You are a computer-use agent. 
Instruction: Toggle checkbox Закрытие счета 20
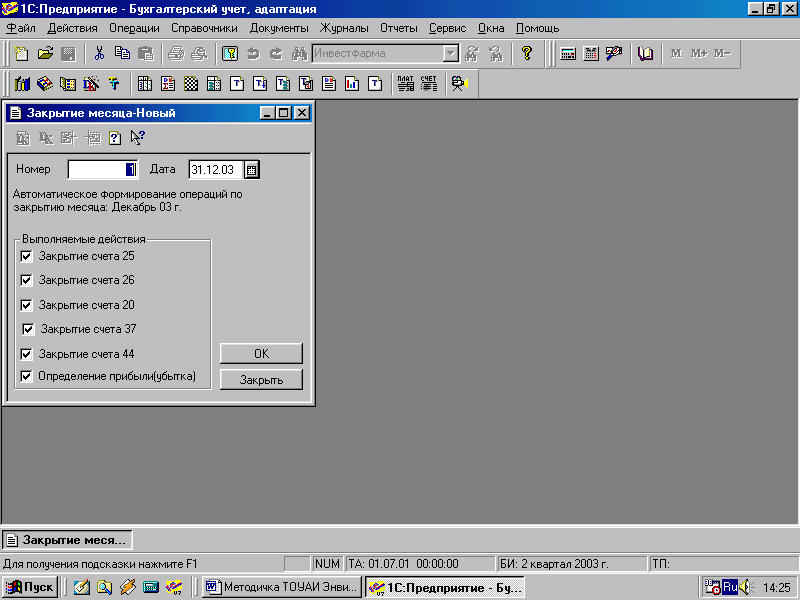(27, 305)
